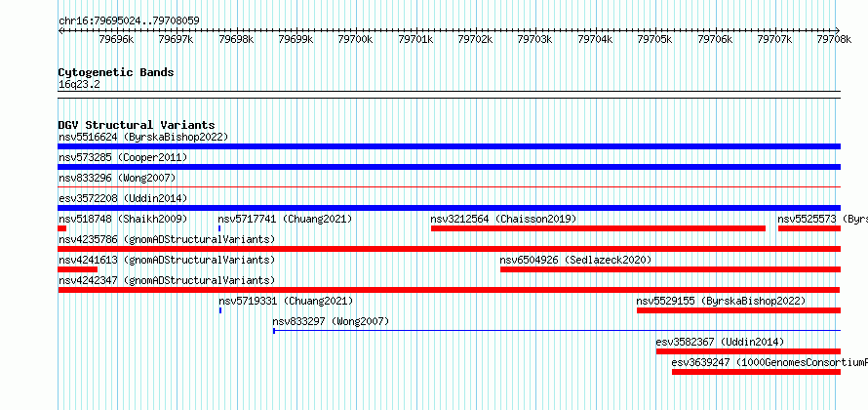Select the nsv5516624 blue variant bar

pyautogui.click(x=450, y=146)
